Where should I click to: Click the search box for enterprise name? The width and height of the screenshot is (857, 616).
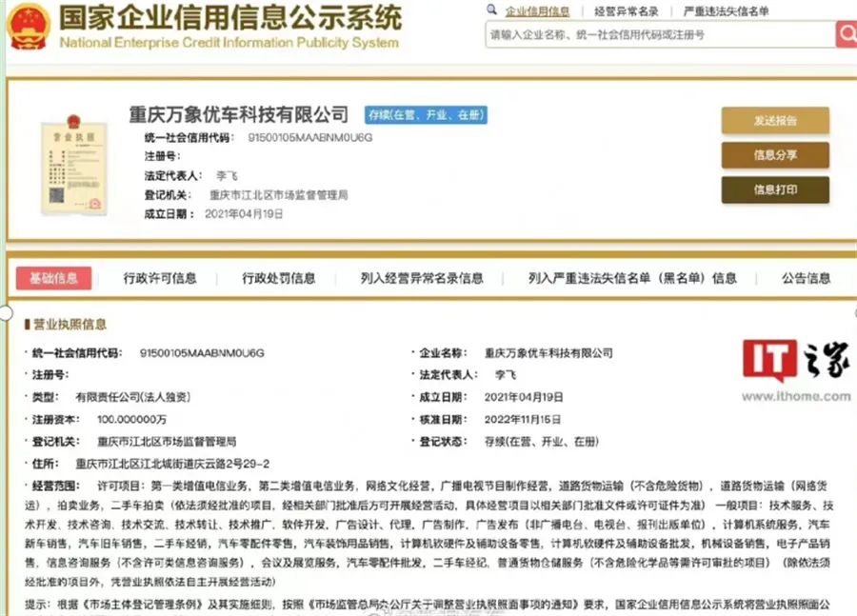[659, 34]
